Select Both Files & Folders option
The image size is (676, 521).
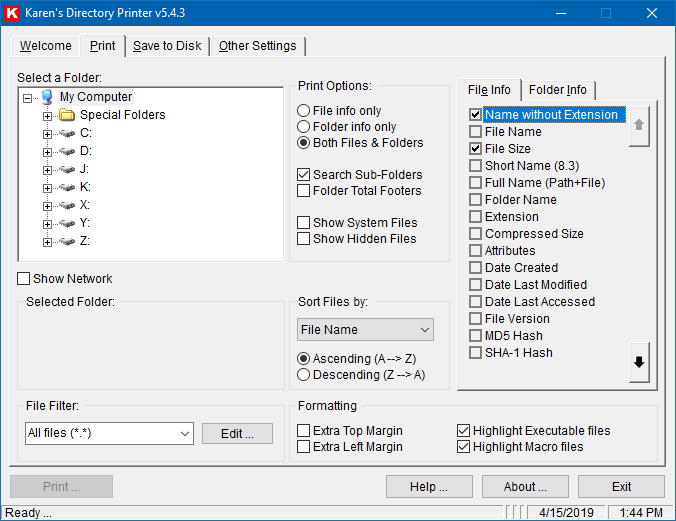304,143
